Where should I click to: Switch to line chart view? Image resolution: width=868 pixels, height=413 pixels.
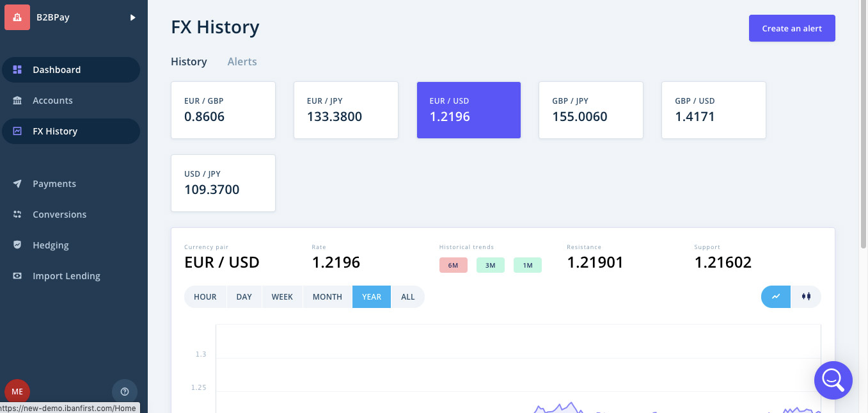[776, 296]
